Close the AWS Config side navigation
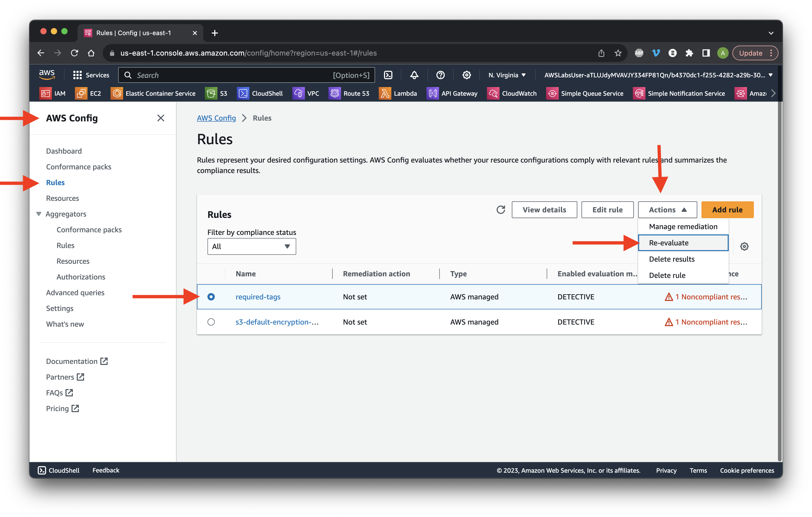Viewport: 812px width, 517px height. tap(161, 118)
